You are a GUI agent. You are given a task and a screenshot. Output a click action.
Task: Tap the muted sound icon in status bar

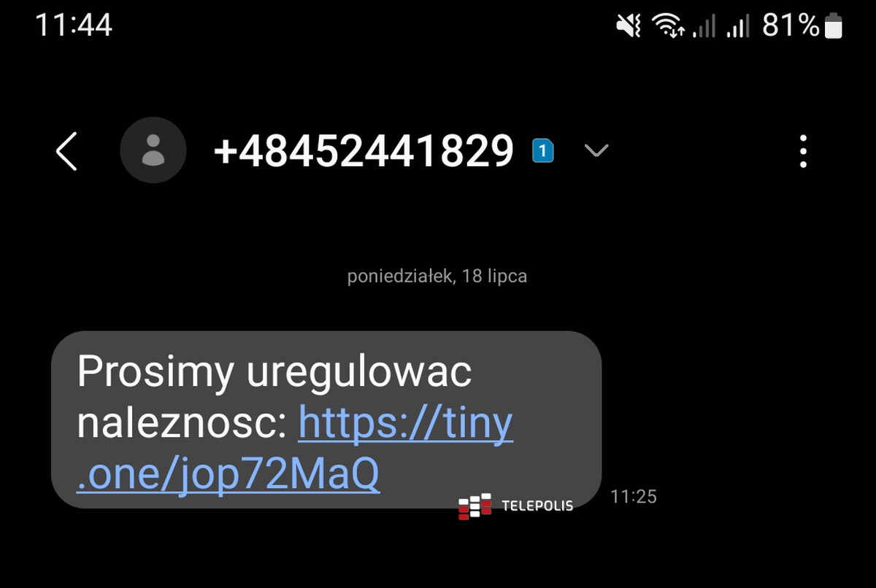tap(628, 26)
